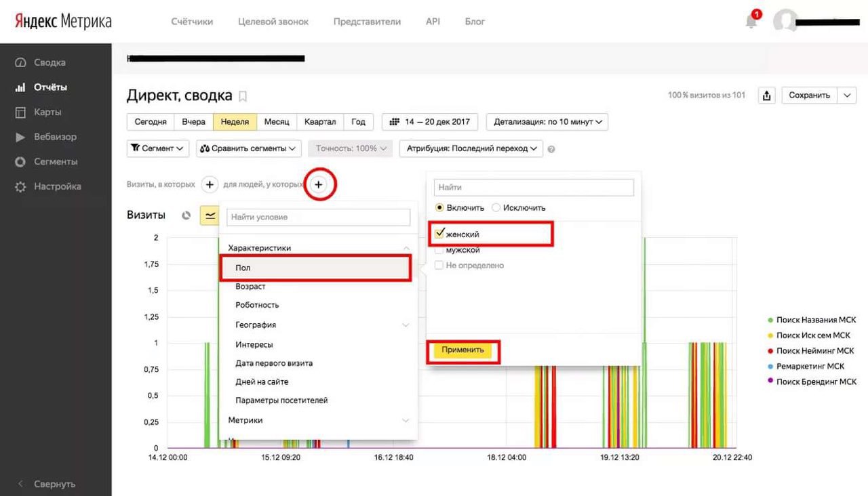The height and width of the screenshot is (496, 868).
Task: Add a condition for people plus
Action: [x=319, y=184]
